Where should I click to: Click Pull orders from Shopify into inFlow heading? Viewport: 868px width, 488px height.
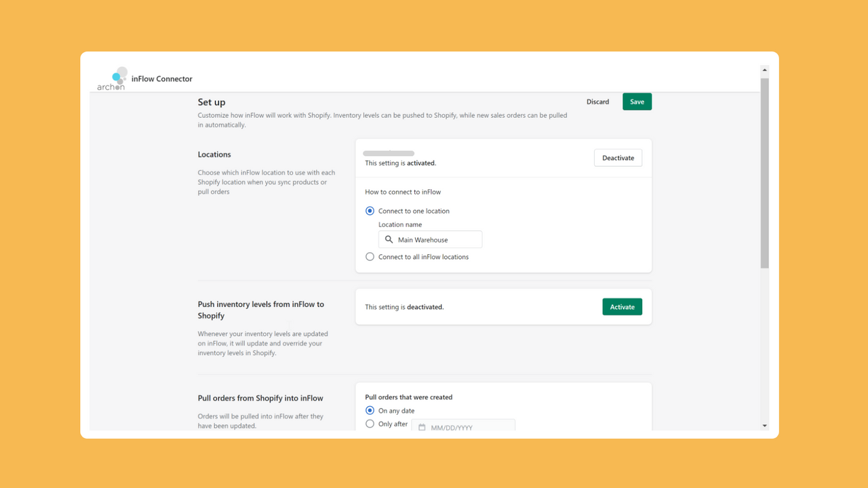(x=260, y=399)
